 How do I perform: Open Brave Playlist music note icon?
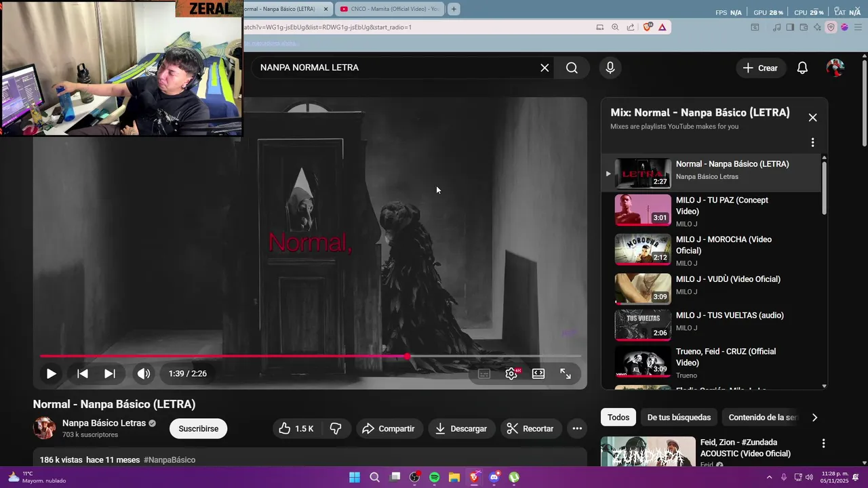(x=777, y=27)
